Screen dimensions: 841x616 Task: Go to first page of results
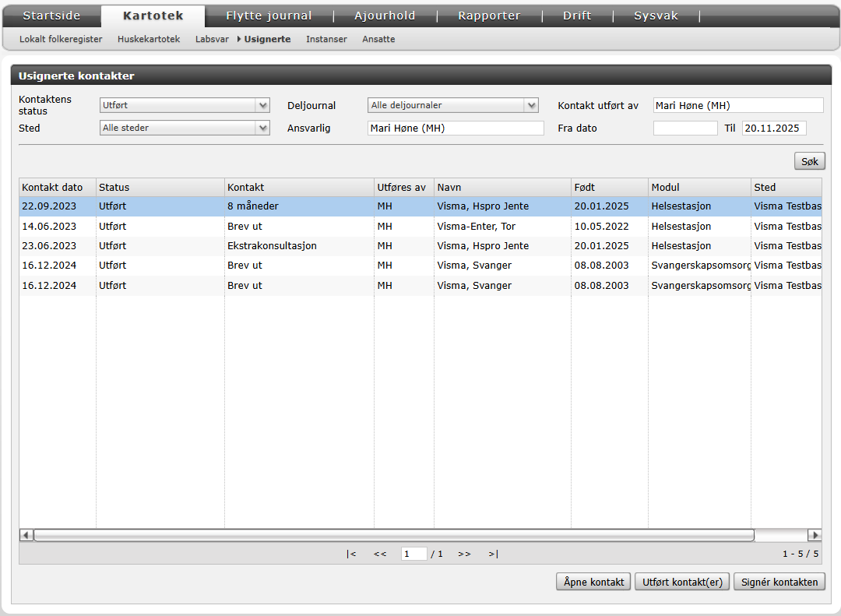[x=352, y=554]
